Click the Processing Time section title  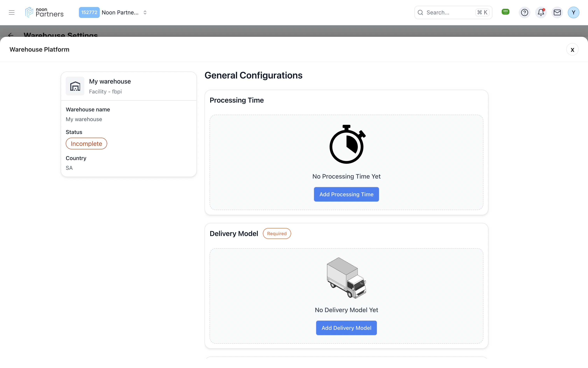click(237, 100)
